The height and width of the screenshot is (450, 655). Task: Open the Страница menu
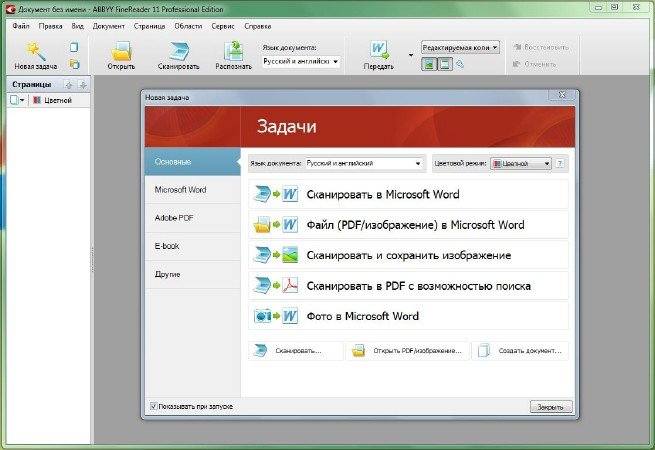150,26
